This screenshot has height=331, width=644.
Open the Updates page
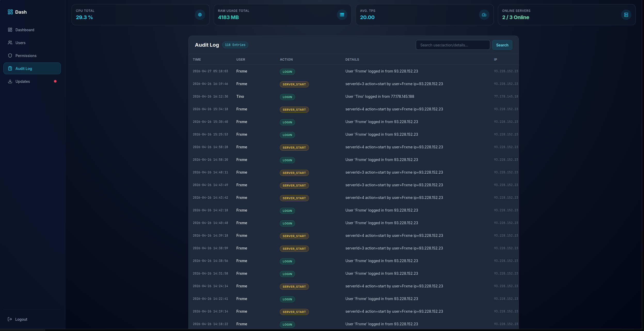(x=32, y=82)
